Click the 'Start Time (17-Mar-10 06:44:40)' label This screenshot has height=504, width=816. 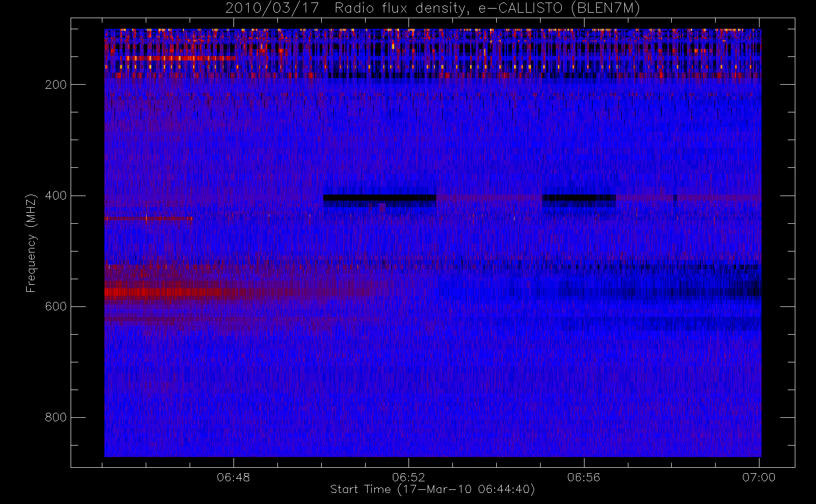[x=432, y=489]
